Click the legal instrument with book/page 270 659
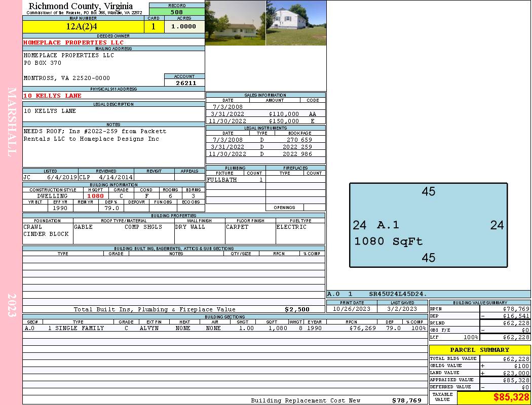 tap(265, 140)
